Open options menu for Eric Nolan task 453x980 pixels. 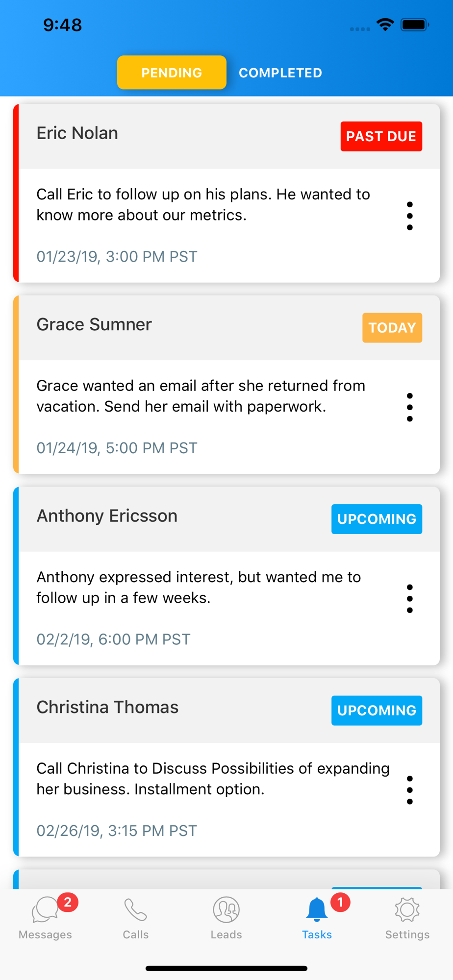(x=410, y=216)
